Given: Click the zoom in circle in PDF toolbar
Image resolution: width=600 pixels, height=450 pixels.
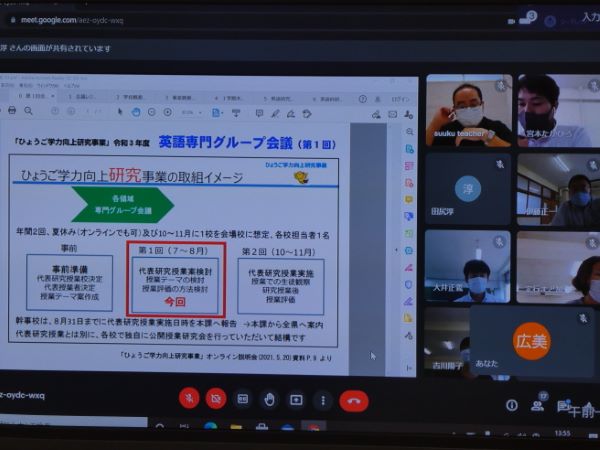Looking at the screenshot, I should click(x=168, y=112).
